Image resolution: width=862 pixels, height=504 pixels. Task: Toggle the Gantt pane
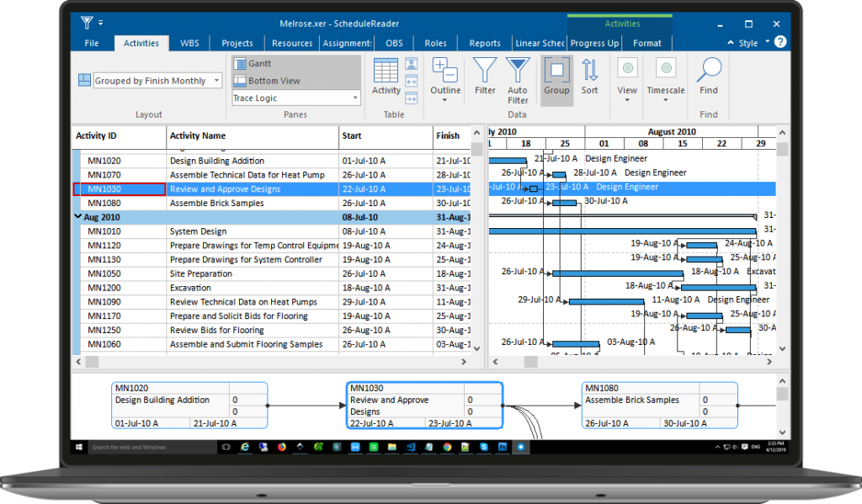[x=252, y=64]
